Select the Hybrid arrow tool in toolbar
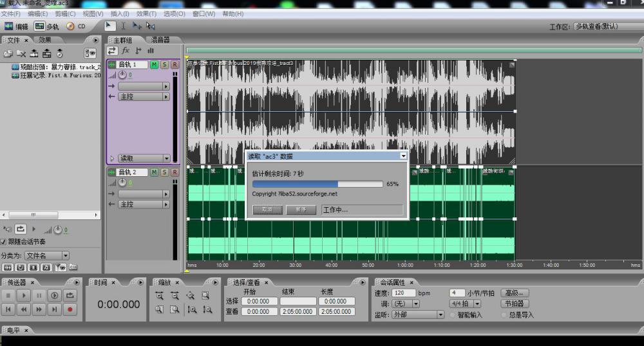 (109, 26)
